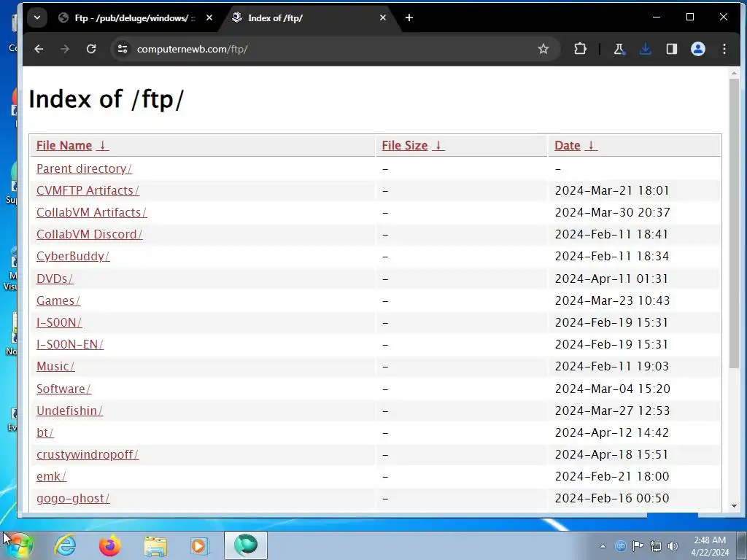Click date 2024-Mar-21 18:01
Image resolution: width=747 pixels, height=560 pixels.
612,190
